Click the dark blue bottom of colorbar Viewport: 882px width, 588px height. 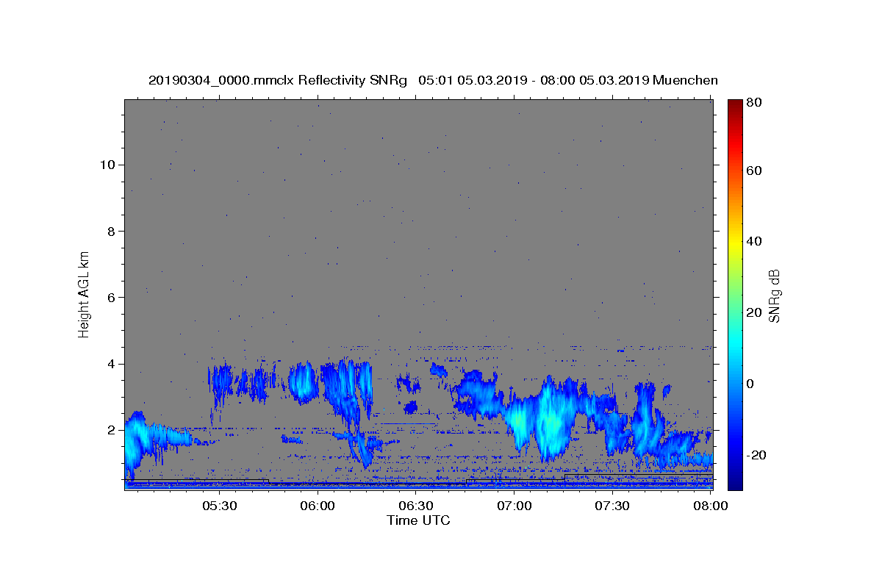(735, 484)
